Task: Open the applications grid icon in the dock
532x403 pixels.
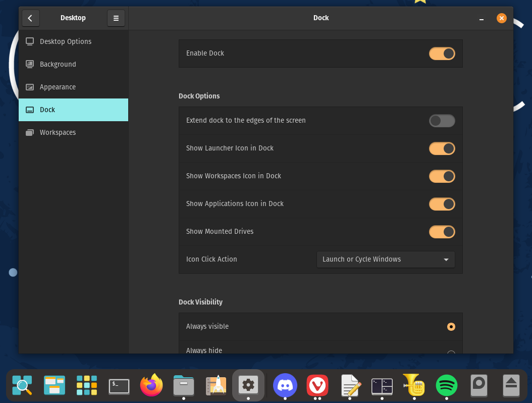Action: point(86,385)
